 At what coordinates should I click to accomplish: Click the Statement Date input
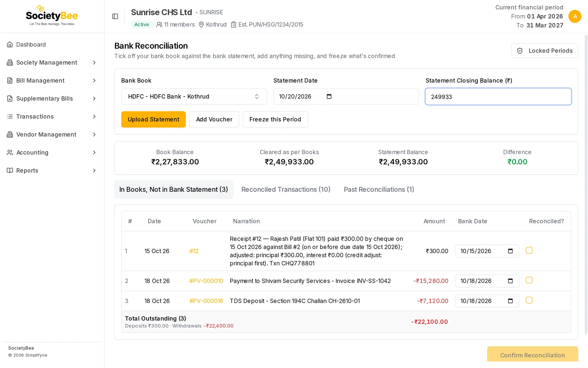point(346,96)
